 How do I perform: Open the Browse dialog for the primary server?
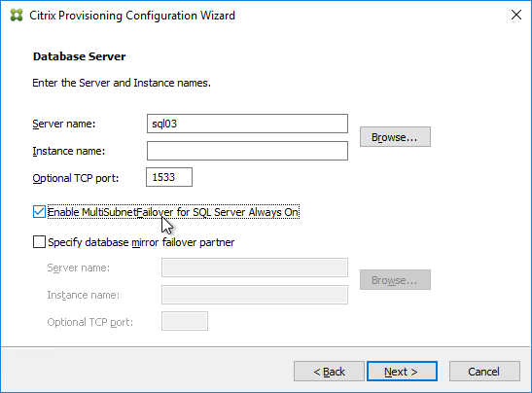[x=395, y=137]
